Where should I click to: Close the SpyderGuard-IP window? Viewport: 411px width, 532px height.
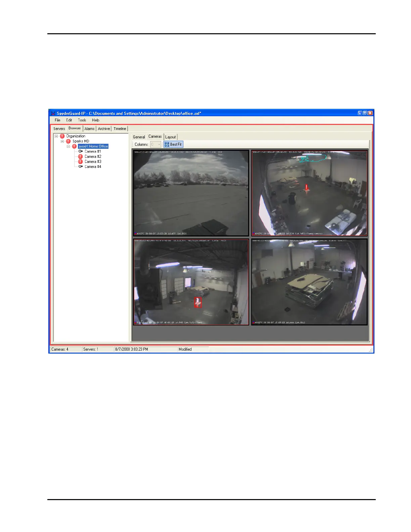[370, 113]
